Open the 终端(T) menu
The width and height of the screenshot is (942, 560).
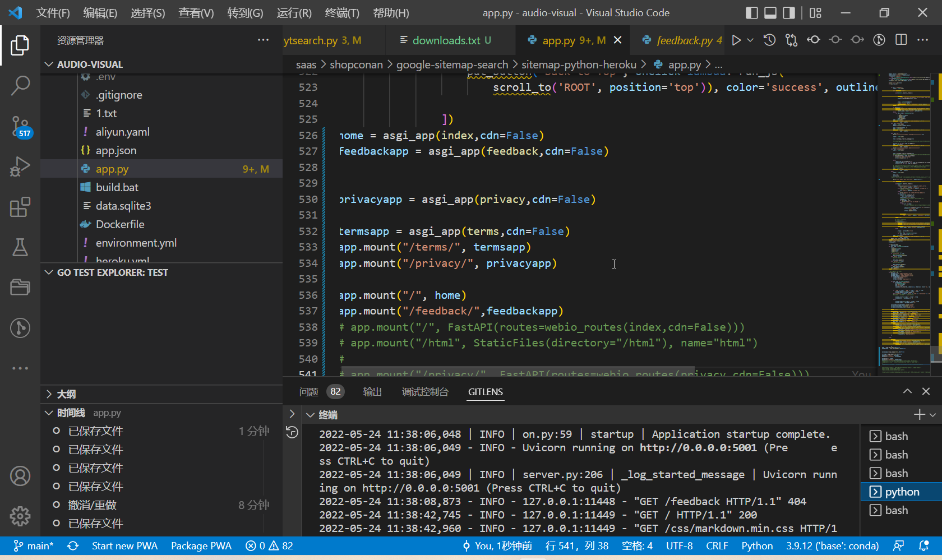(342, 13)
